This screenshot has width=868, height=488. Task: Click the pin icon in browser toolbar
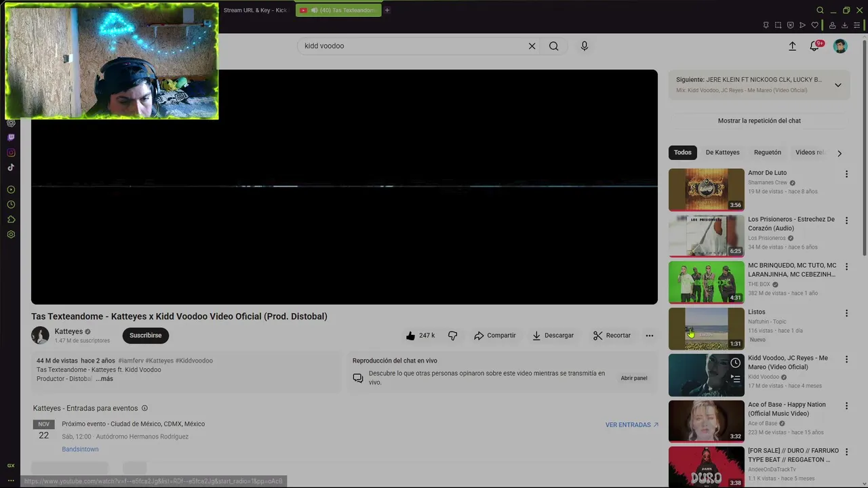pos(766,25)
